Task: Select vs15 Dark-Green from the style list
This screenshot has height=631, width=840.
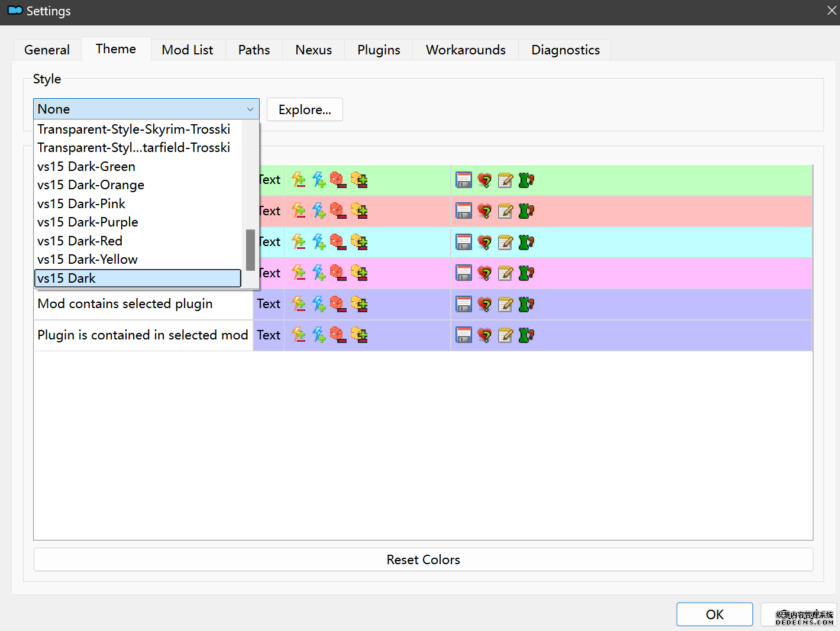Action: pos(86,167)
